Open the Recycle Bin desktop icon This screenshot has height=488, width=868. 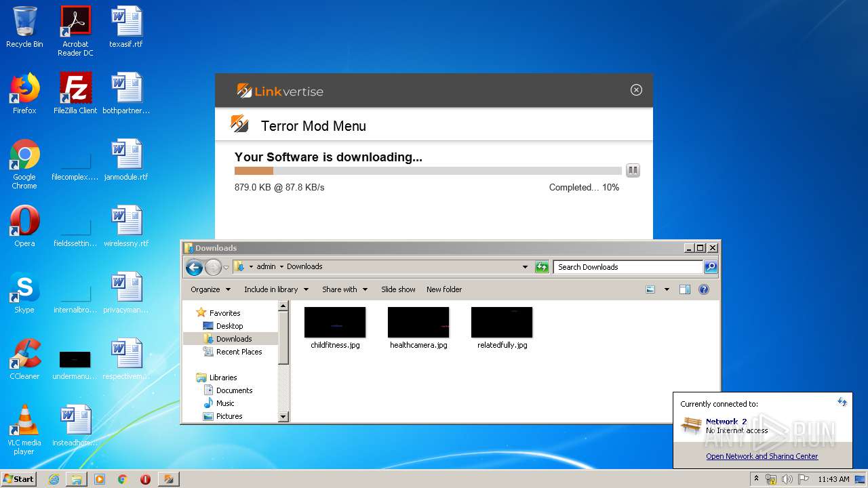(x=24, y=27)
